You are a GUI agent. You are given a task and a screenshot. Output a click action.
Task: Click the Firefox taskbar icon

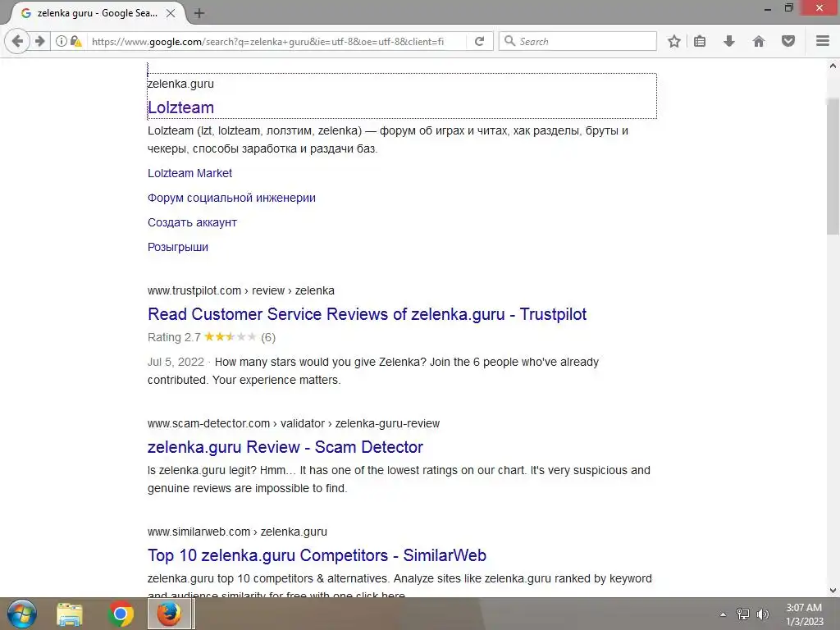click(169, 614)
